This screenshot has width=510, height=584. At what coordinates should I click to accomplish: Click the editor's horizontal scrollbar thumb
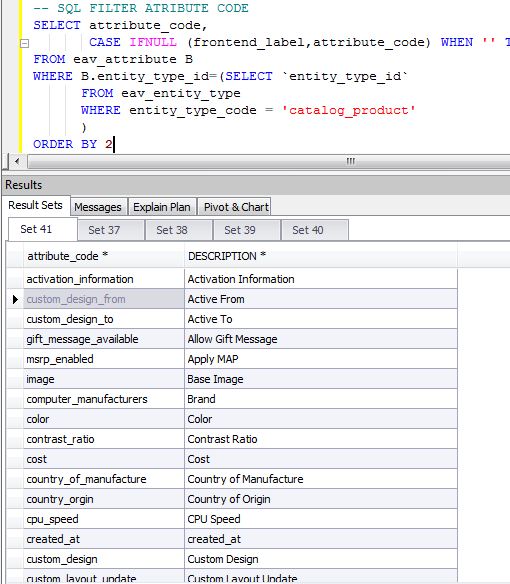point(269,161)
